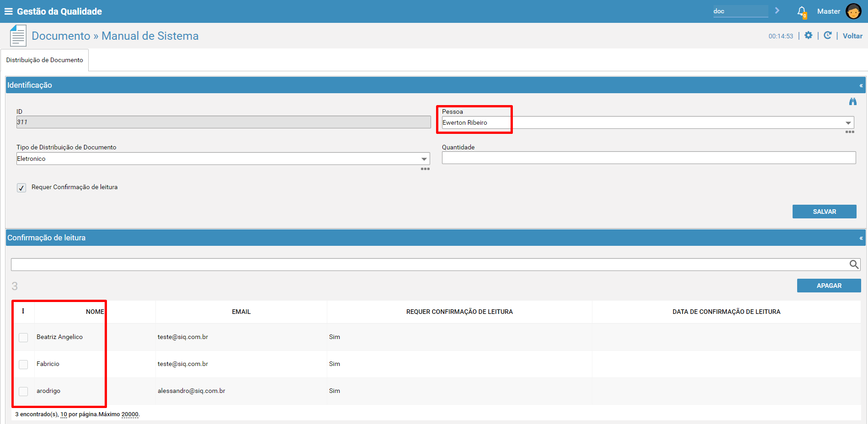
Task: Open the hamburger main menu
Action: point(8,11)
